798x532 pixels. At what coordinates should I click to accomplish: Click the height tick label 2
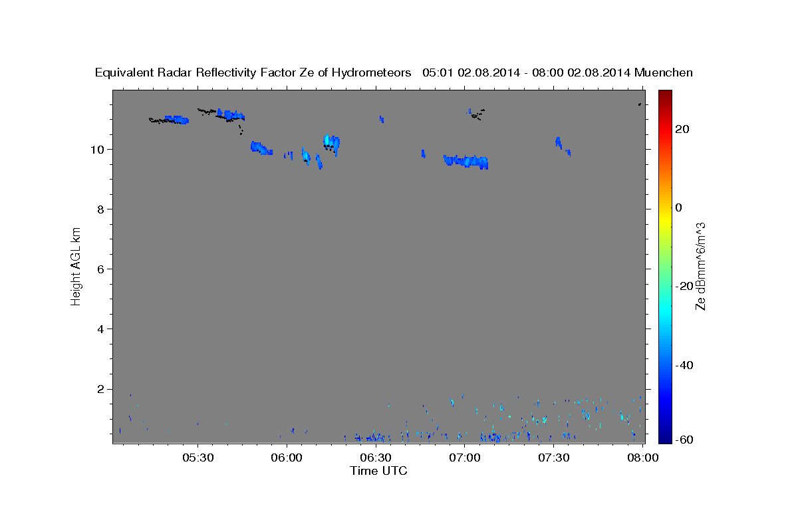pyautogui.click(x=102, y=389)
